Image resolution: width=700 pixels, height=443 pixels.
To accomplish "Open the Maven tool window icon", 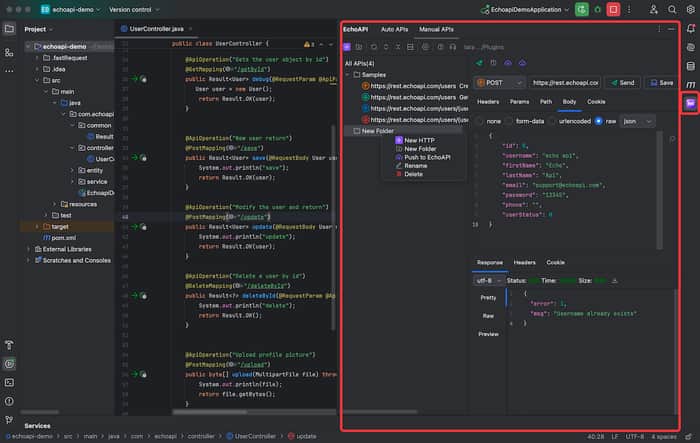I will coord(691,84).
